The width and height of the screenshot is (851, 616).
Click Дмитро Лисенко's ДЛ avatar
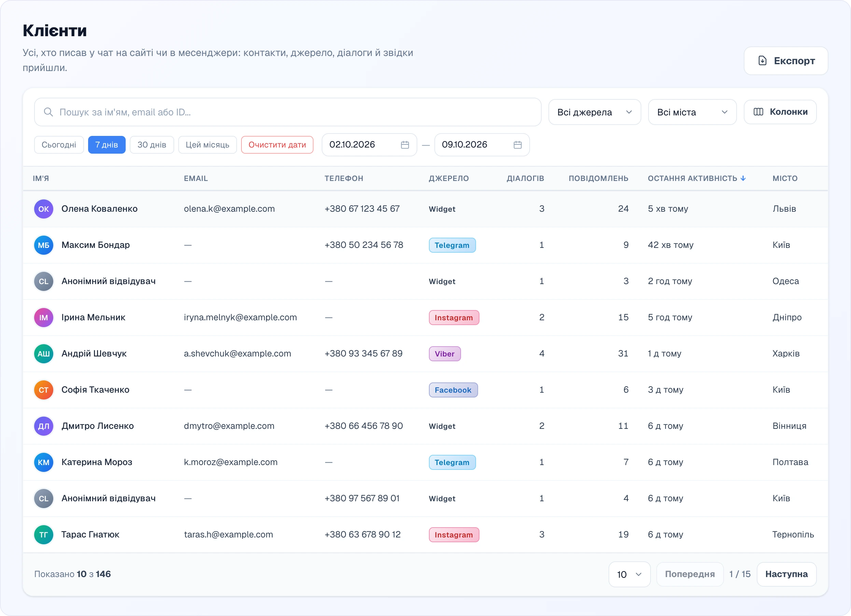pos(43,426)
